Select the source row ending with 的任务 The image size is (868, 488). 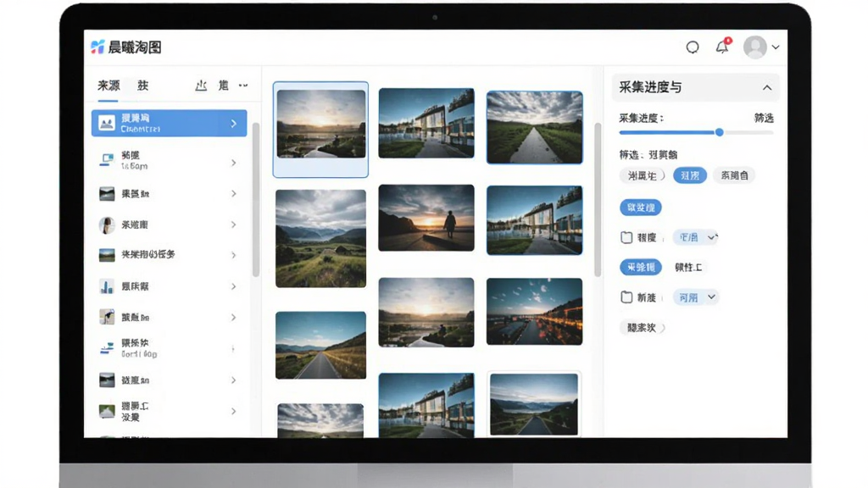(169, 254)
